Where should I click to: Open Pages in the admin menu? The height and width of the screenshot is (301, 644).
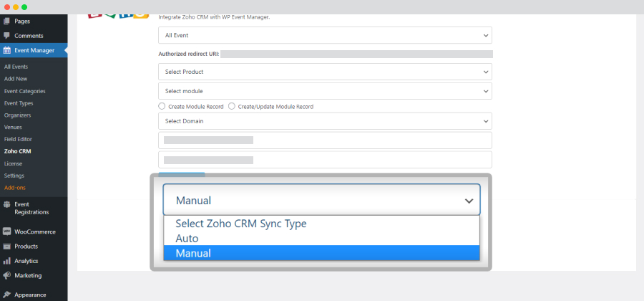click(x=22, y=21)
